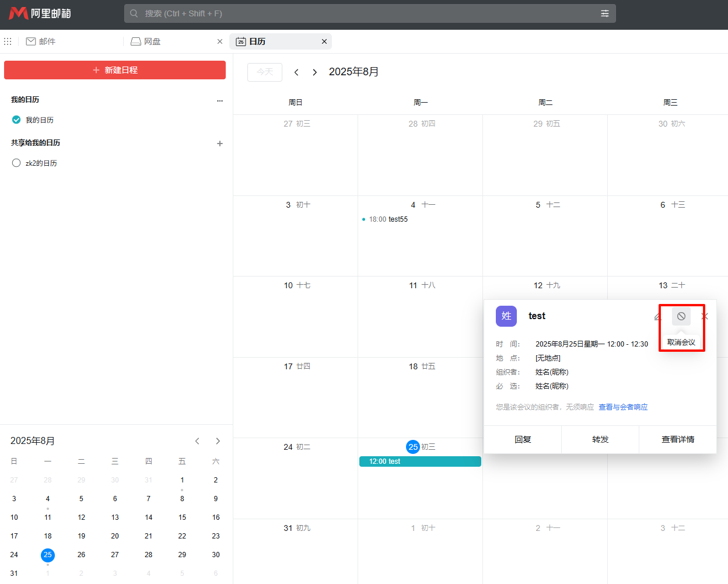Add a shared calendar with plus icon
The width and height of the screenshot is (728, 584).
(x=220, y=144)
